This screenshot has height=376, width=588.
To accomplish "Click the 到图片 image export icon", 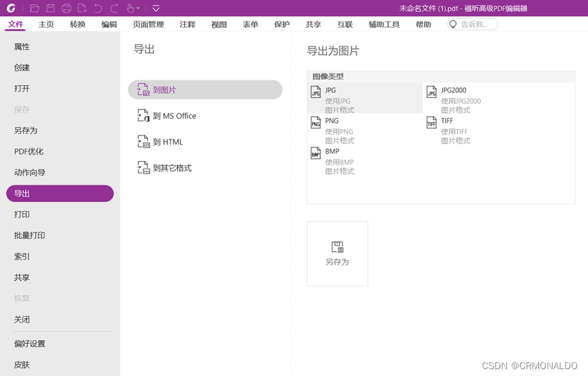I will tap(143, 90).
